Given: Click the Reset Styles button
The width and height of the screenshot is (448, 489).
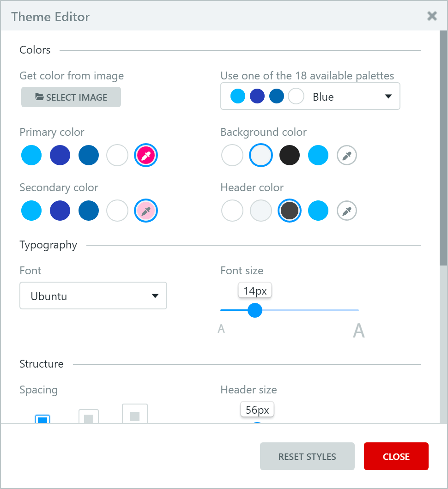Looking at the screenshot, I should tap(307, 456).
